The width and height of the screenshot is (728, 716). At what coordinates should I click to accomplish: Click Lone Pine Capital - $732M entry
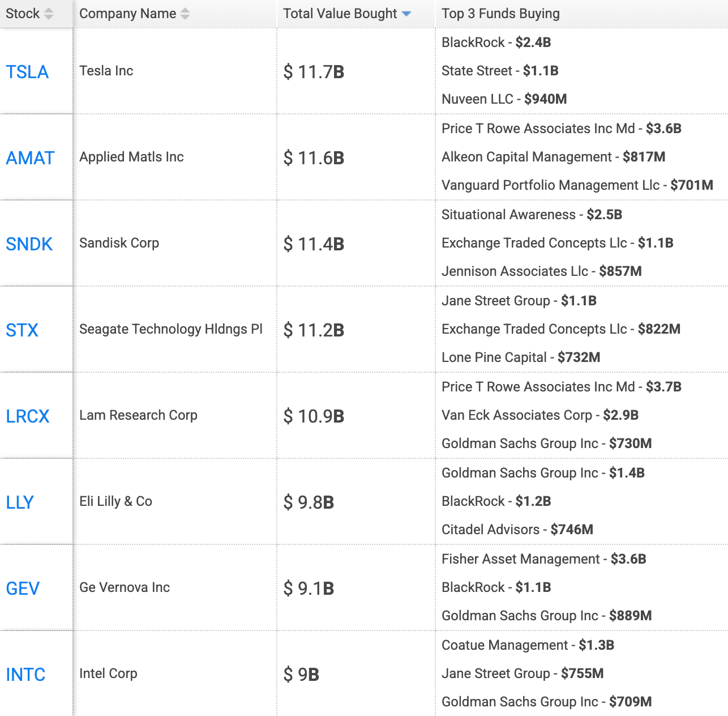point(521,357)
